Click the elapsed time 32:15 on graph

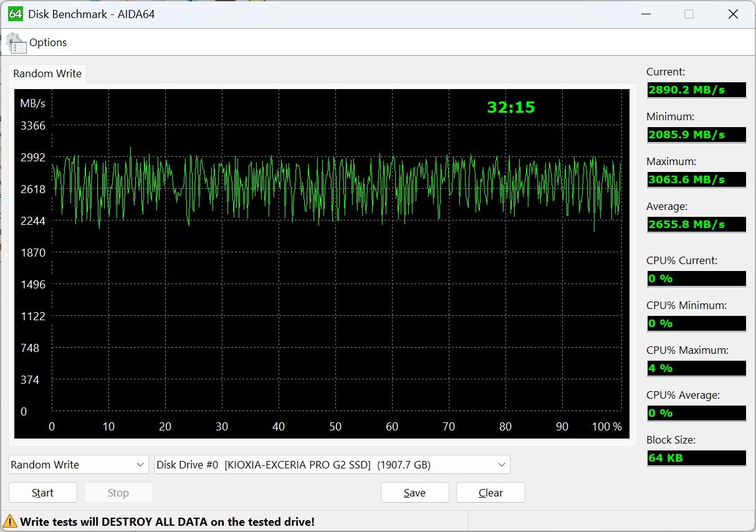[511, 107]
